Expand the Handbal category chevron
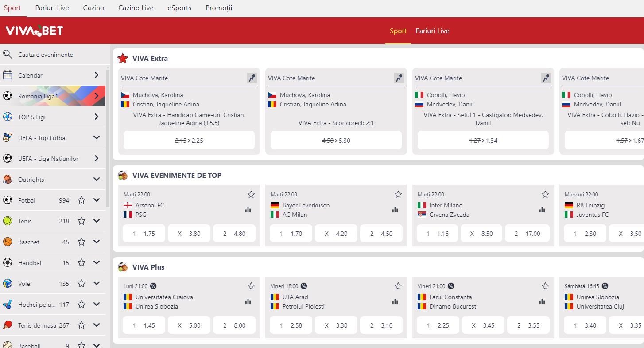Viewport: 644px width, 348px height. click(x=97, y=263)
